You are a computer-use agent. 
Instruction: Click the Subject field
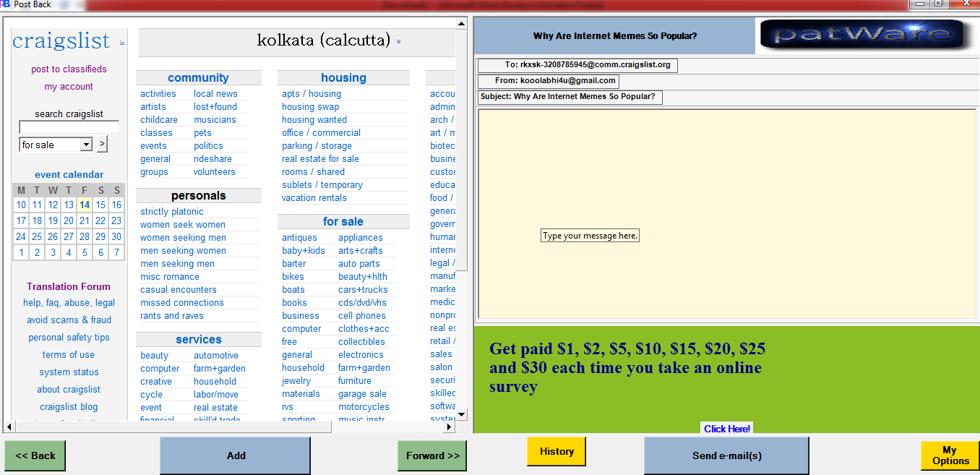click(570, 97)
